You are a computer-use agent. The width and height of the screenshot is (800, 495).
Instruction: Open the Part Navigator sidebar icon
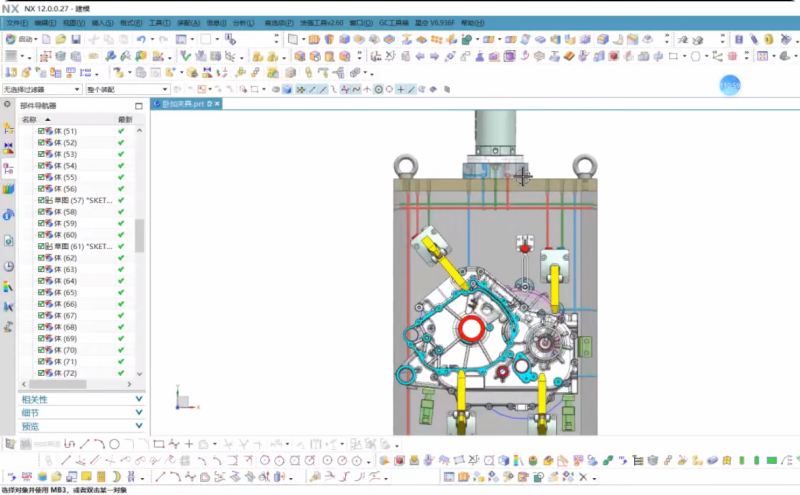tap(9, 169)
